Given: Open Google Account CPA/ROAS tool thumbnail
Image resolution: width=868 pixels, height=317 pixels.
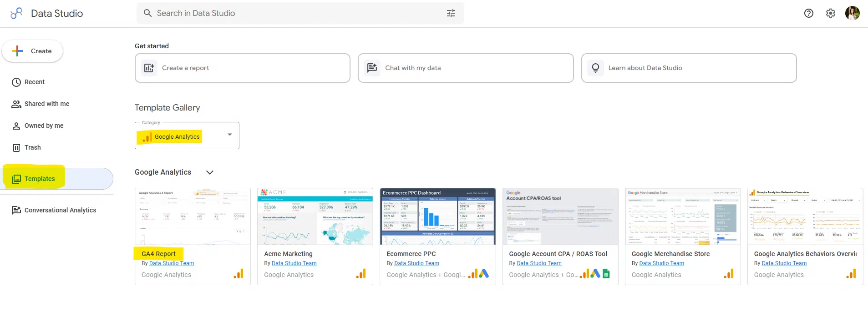Looking at the screenshot, I should pyautogui.click(x=560, y=216).
